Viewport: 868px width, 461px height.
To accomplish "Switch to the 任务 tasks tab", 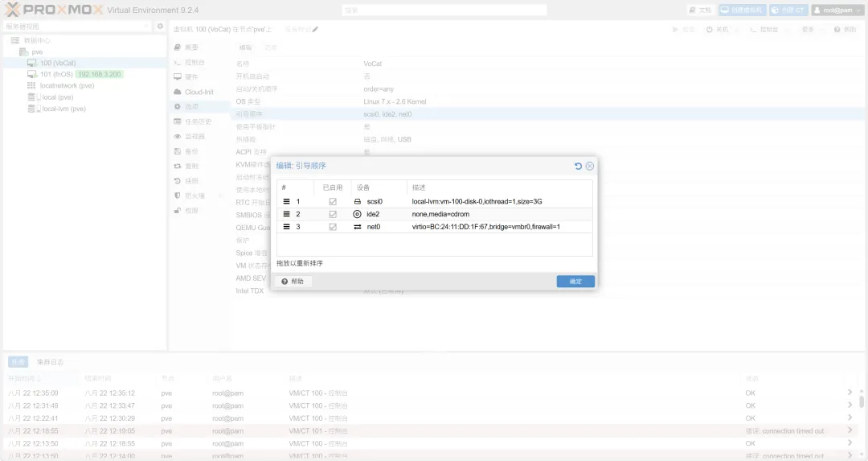I will pos(18,362).
